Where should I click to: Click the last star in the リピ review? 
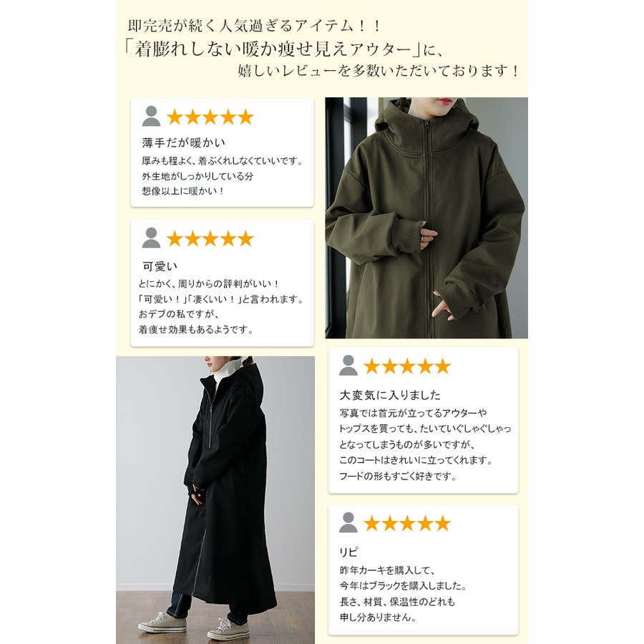click(443, 523)
